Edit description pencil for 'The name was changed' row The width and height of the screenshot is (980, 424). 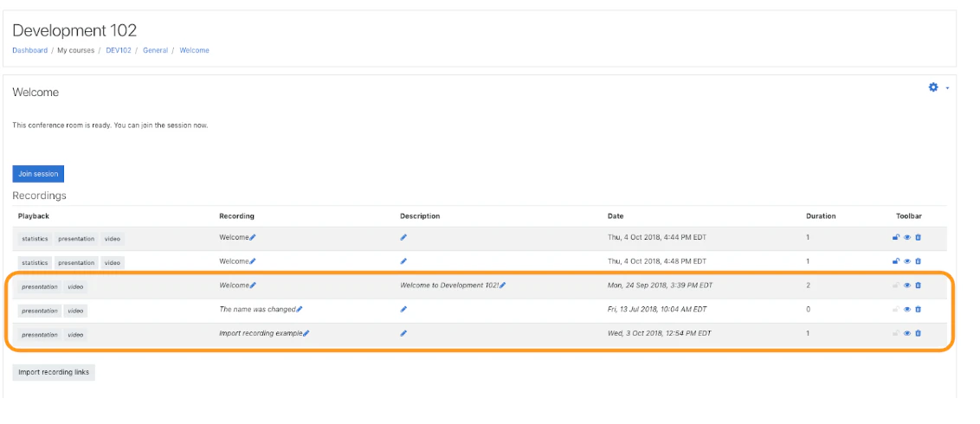[x=403, y=309]
